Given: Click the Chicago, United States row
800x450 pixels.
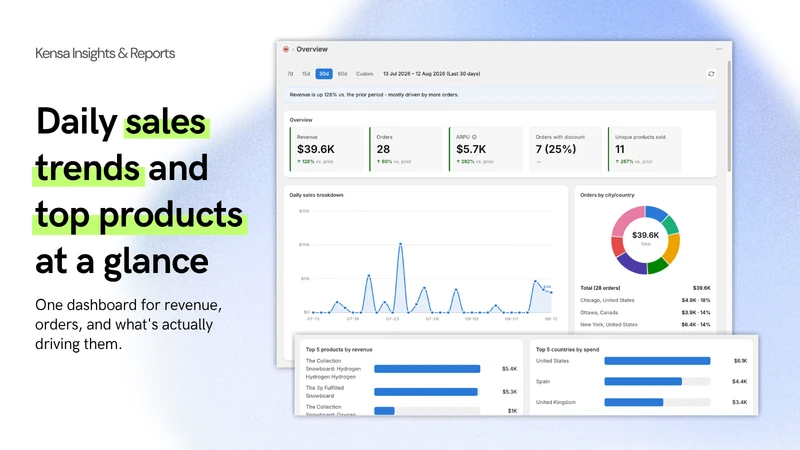Looking at the screenshot, I should tap(645, 300).
